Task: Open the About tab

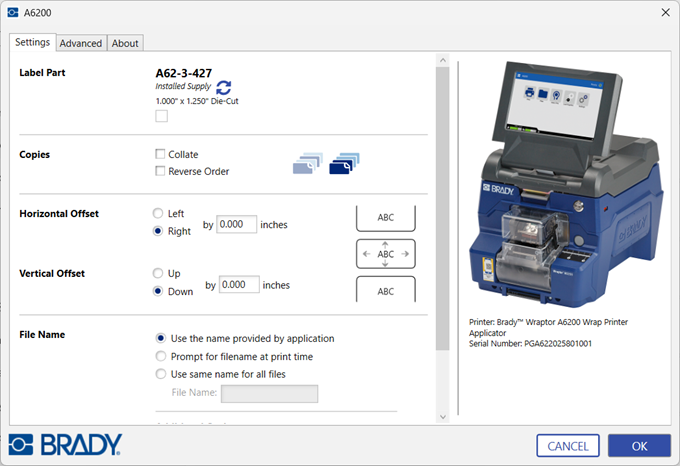Action: click(125, 43)
